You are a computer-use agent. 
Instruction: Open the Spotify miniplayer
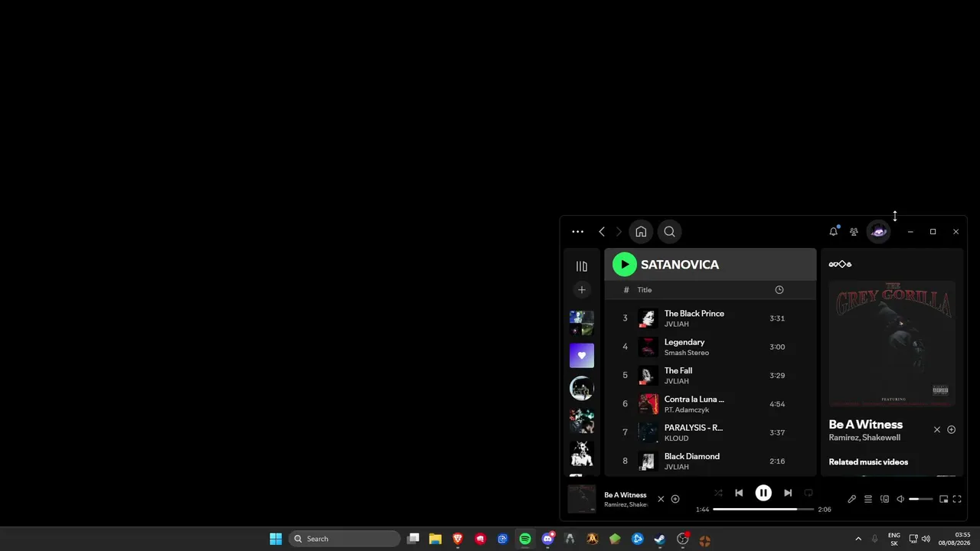[x=944, y=499]
